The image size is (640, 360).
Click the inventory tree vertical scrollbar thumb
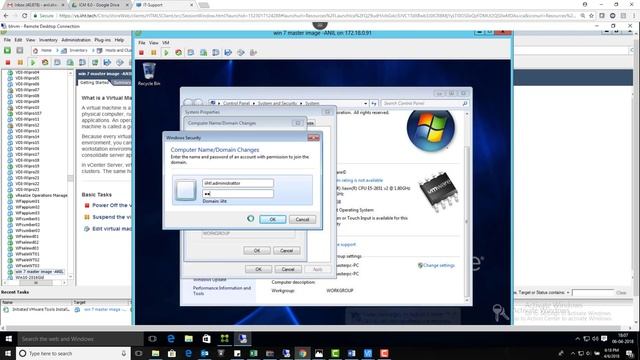point(71,178)
